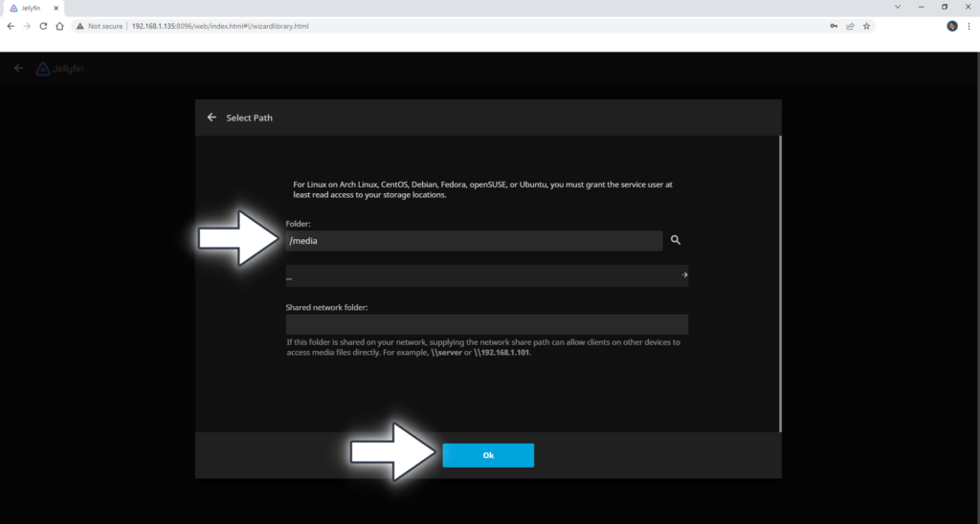The image size is (980, 524).
Task: Open the browser profile avatar
Action: (952, 26)
